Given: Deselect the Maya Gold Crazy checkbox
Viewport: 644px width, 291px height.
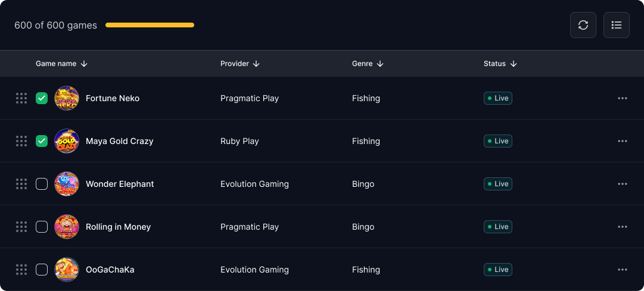Looking at the screenshot, I should coord(42,141).
